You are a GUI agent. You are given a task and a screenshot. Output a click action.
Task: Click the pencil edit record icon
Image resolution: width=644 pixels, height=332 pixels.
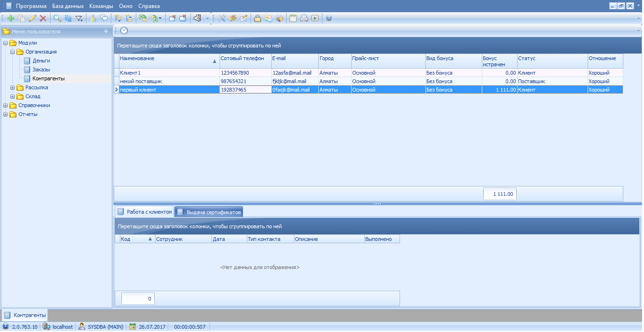tap(32, 18)
